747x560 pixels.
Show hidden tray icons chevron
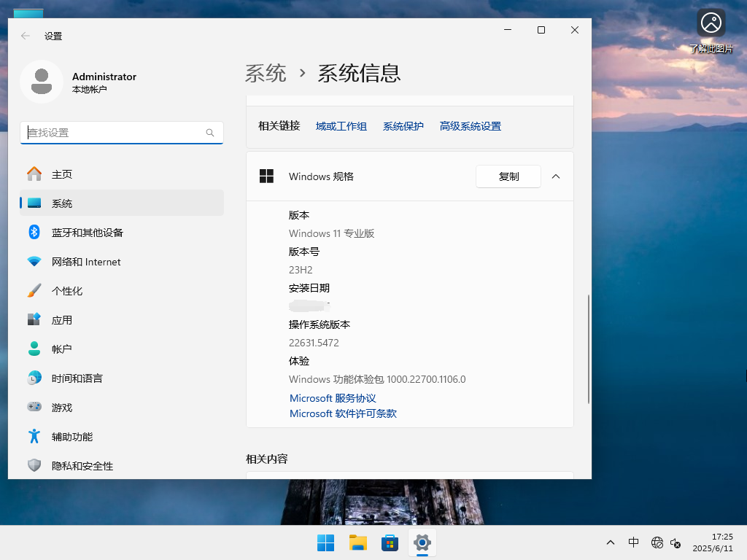[611, 542]
